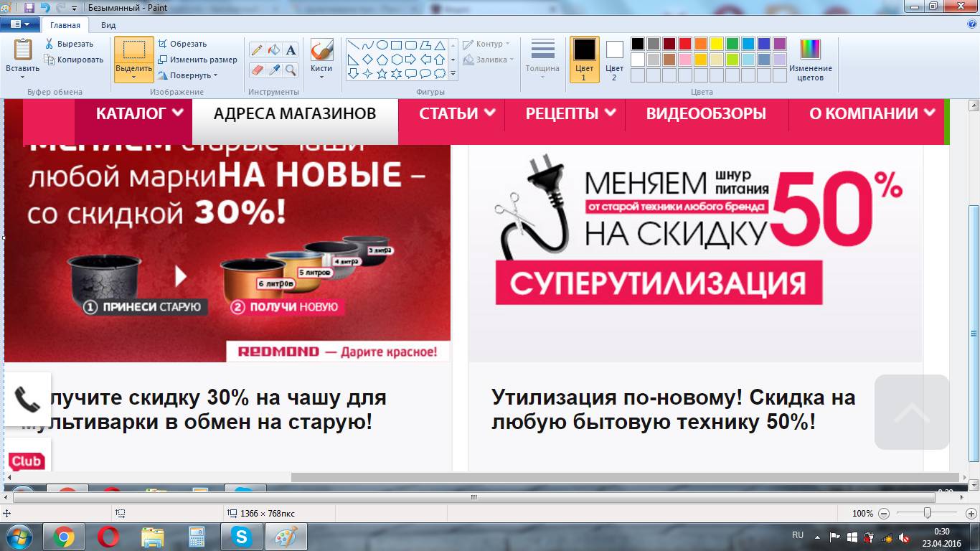Select the Eraser tool
Screen dimensions: 980x551
click(257, 70)
